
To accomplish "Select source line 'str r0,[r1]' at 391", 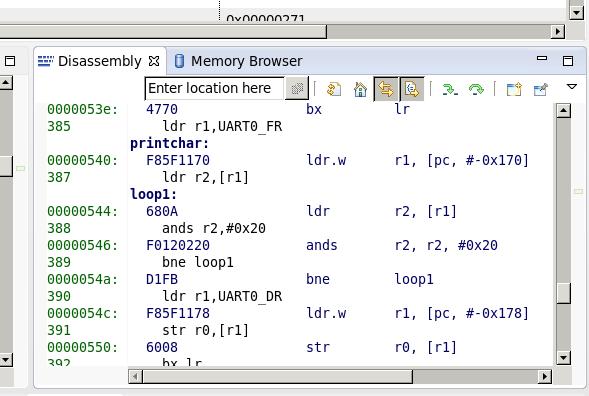I will coord(205,330).
